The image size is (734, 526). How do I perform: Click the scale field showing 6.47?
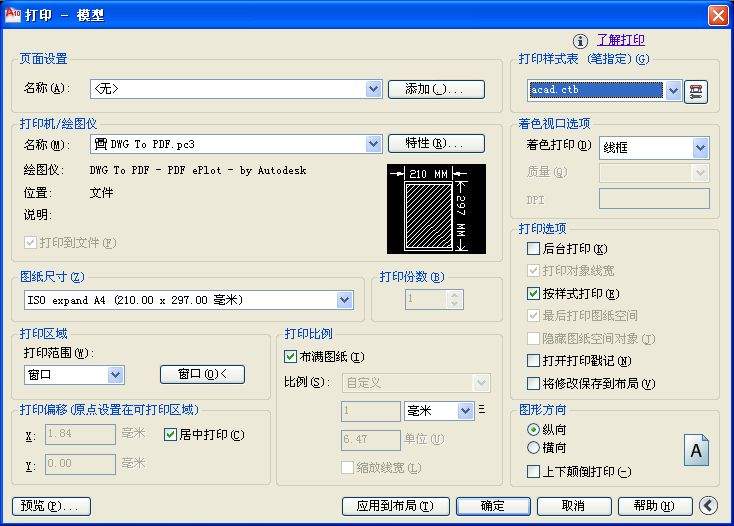point(370,440)
